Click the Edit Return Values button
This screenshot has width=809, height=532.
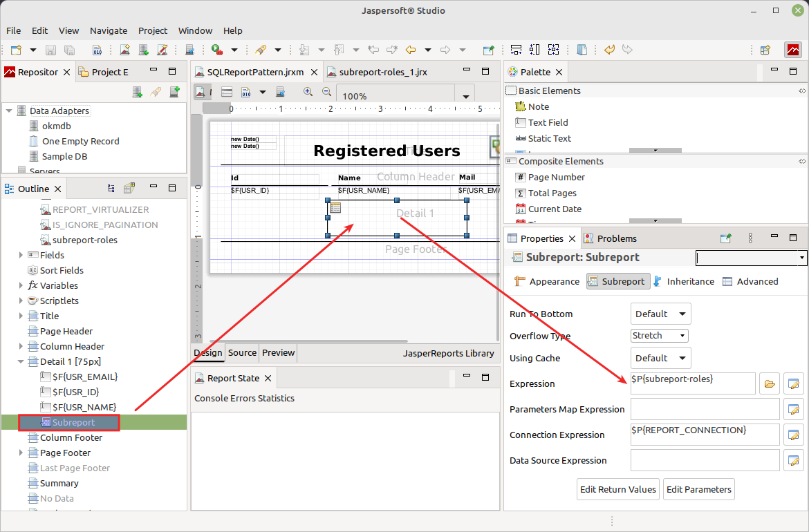tap(617, 489)
